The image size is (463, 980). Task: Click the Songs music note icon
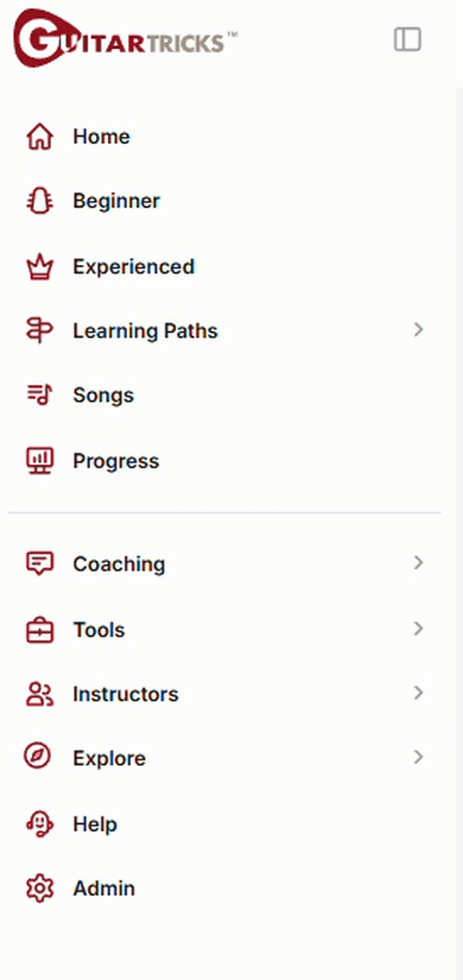39,395
